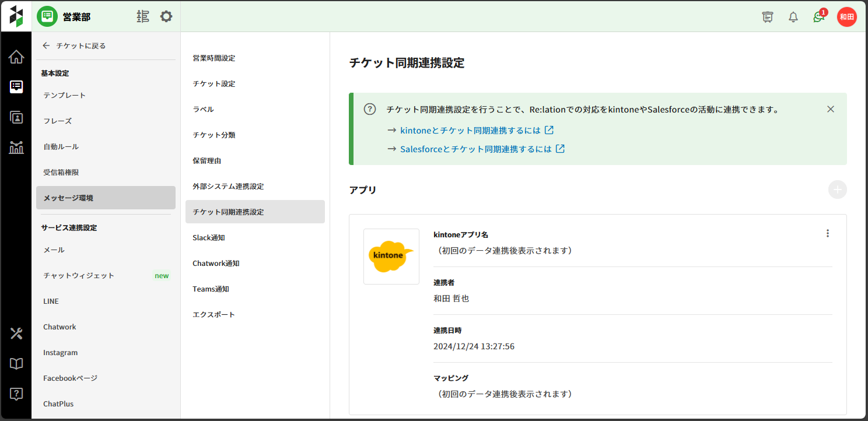The image size is (868, 421).
Task: Click the settings gear beside 営業部
Action: (166, 16)
